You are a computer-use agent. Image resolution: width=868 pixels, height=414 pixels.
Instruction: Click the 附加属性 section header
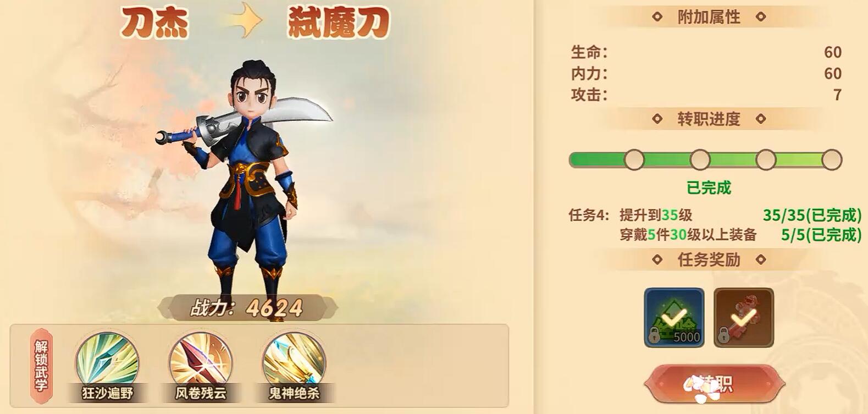pos(709,17)
